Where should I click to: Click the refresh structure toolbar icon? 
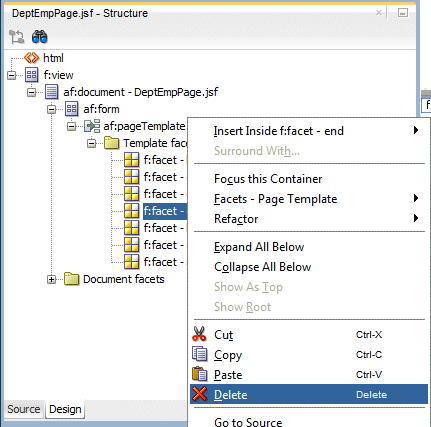pos(16,37)
